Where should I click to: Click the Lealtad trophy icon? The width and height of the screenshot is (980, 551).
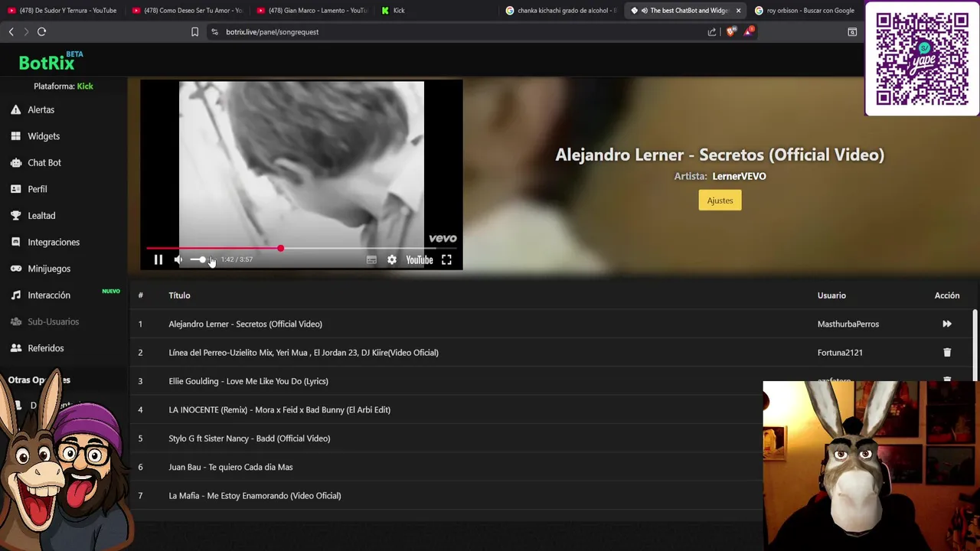click(15, 216)
